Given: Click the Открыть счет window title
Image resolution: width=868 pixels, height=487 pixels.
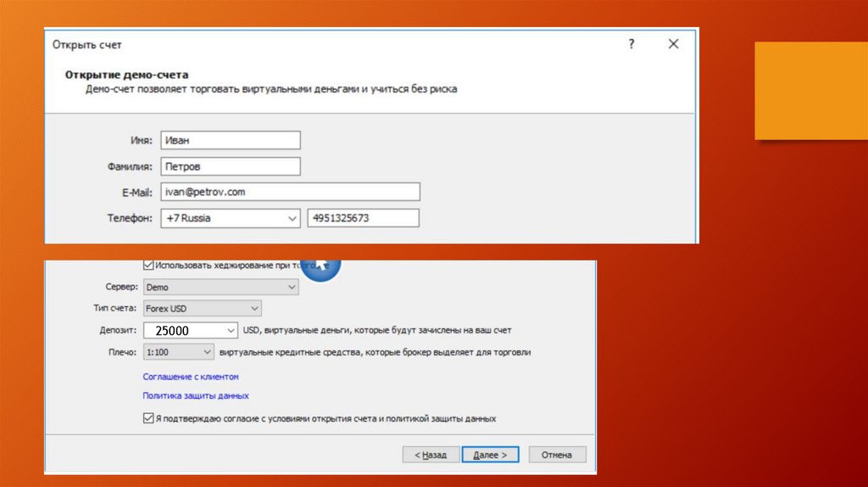Looking at the screenshot, I should pyautogui.click(x=87, y=45).
